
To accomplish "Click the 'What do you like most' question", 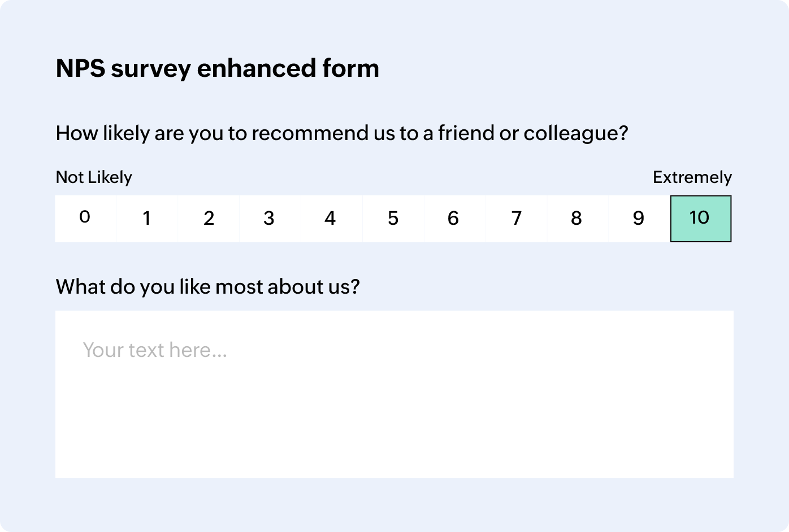I will tap(207, 287).
